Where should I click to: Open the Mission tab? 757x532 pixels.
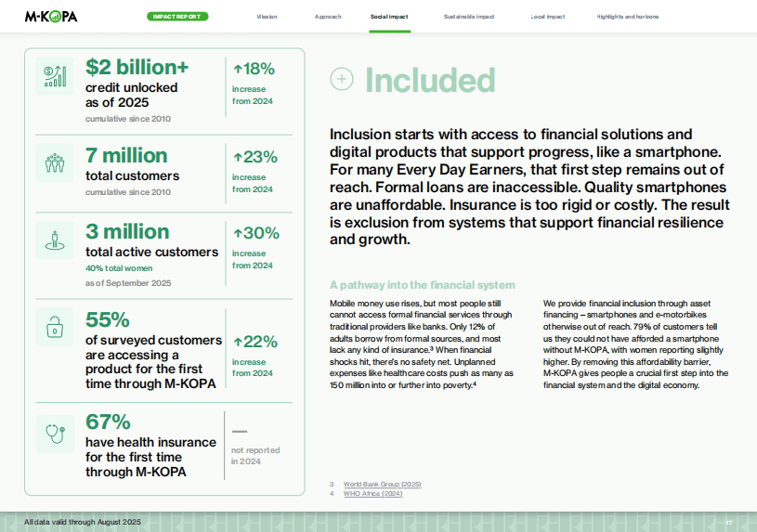pyautogui.click(x=267, y=17)
